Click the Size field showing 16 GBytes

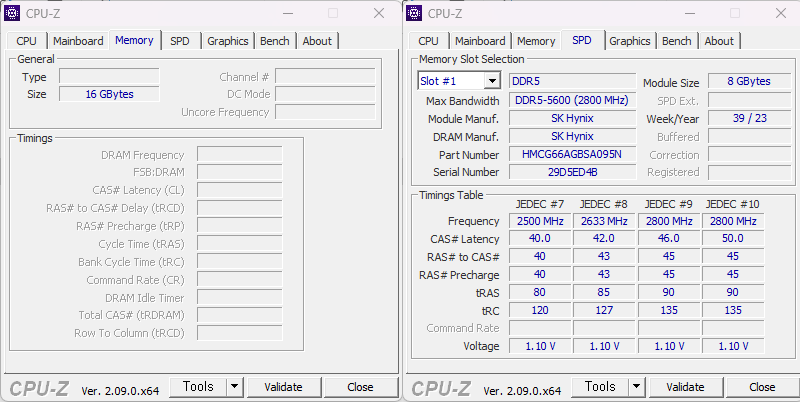108,94
